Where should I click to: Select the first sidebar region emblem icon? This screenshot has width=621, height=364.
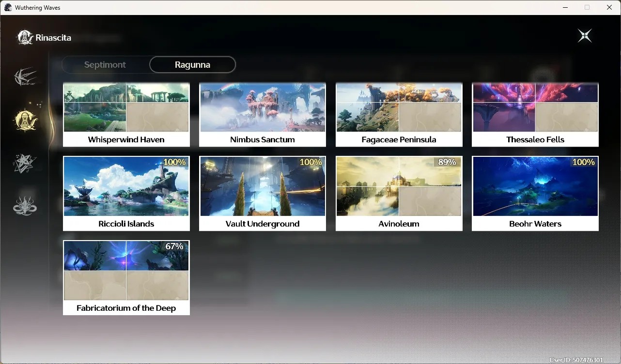[x=25, y=77]
